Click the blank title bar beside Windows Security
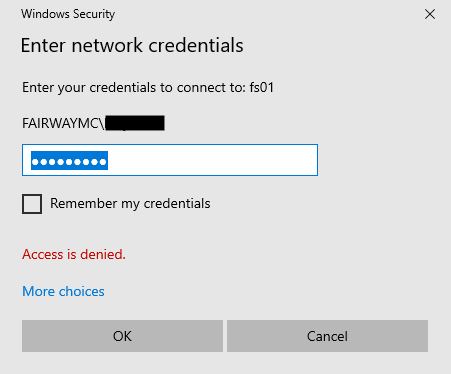Image resolution: width=451 pixels, height=374 pixels. 267,14
